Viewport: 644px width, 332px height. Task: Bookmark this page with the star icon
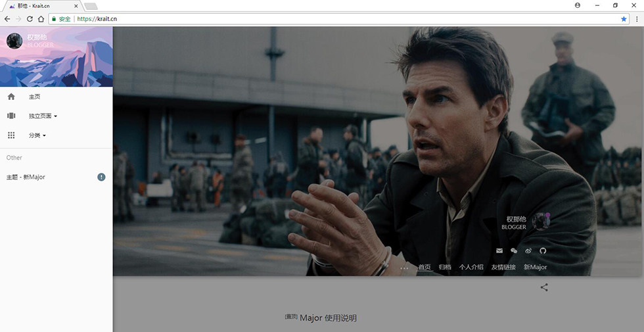(x=624, y=19)
